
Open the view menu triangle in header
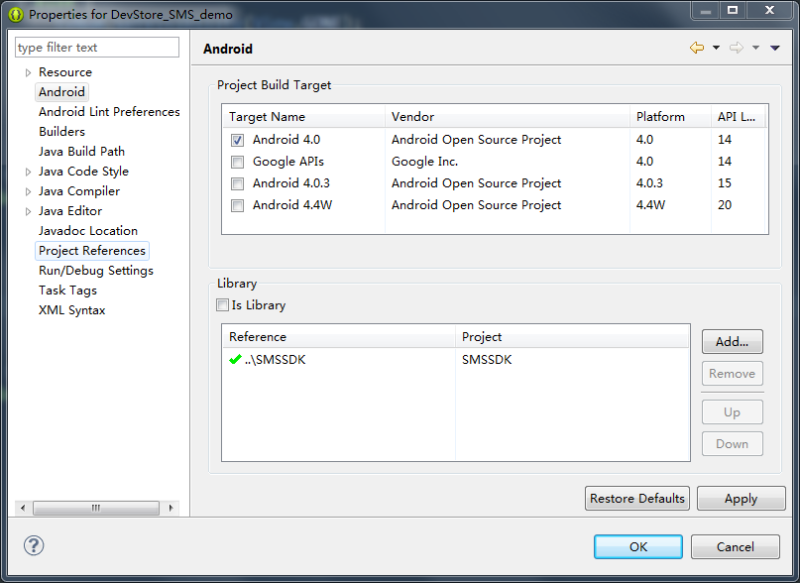point(775,48)
